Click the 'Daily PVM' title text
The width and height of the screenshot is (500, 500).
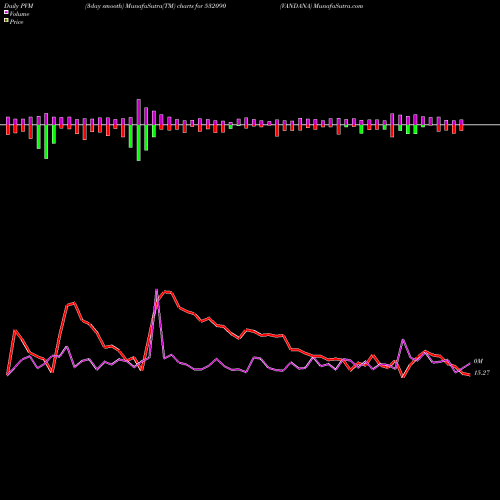click(x=18, y=6)
